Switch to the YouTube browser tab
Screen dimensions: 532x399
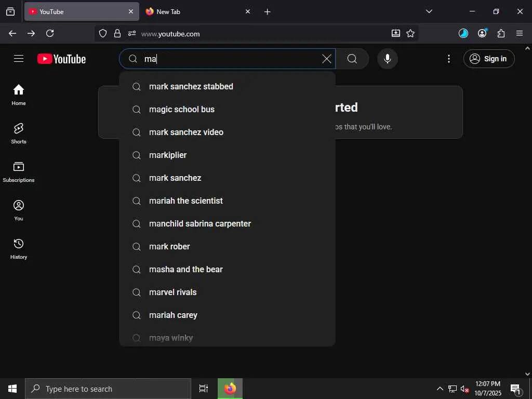[x=82, y=11]
